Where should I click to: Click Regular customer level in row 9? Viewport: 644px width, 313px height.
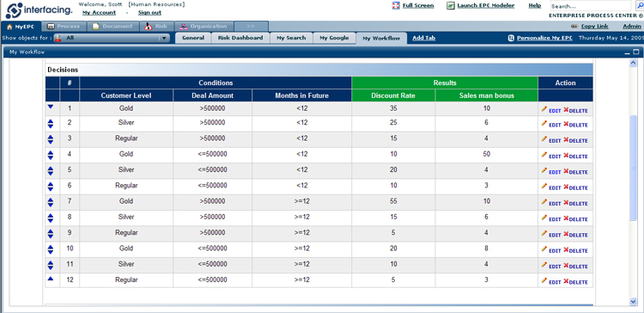(126, 232)
